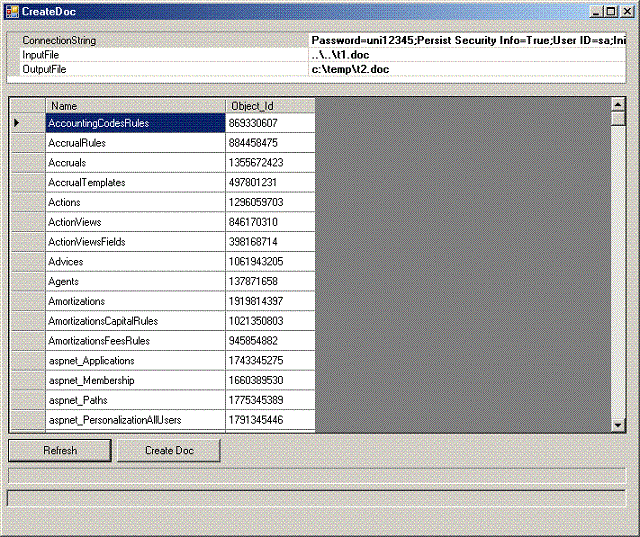Select the Accruals name cell

tap(136, 162)
